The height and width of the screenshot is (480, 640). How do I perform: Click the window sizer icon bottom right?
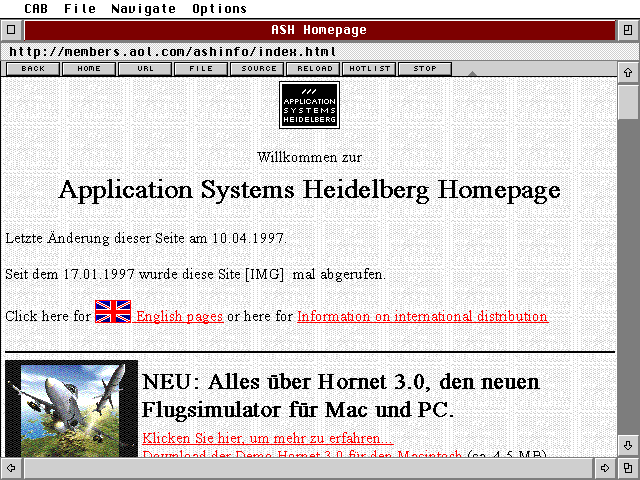[x=628, y=468]
